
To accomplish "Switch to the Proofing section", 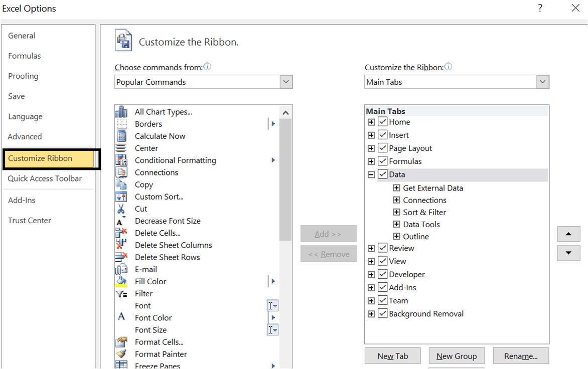I will pos(23,76).
